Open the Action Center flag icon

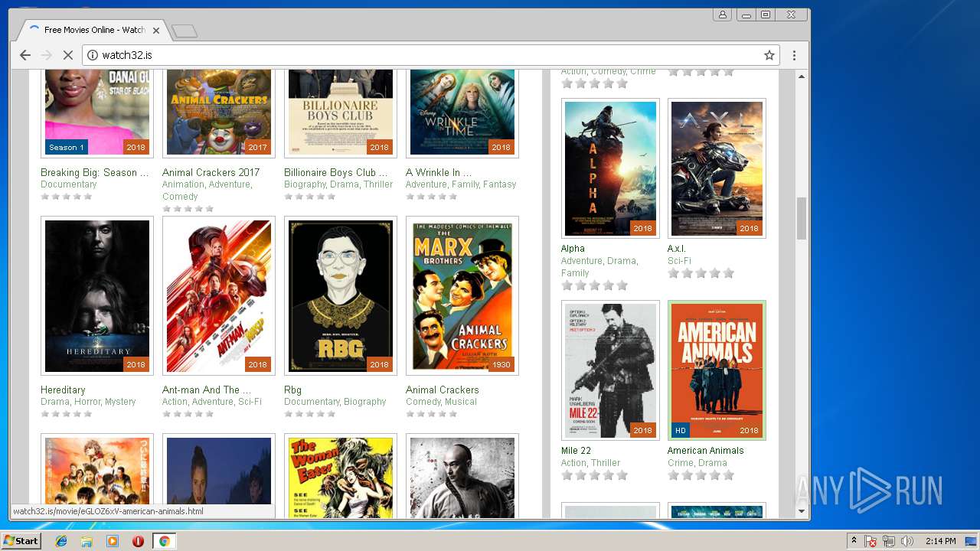(871, 541)
